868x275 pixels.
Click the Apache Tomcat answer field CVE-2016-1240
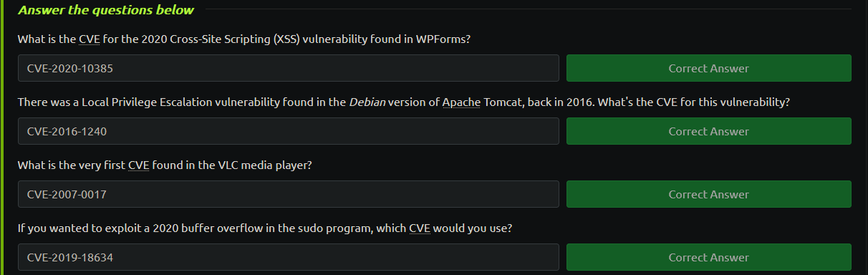(289, 131)
